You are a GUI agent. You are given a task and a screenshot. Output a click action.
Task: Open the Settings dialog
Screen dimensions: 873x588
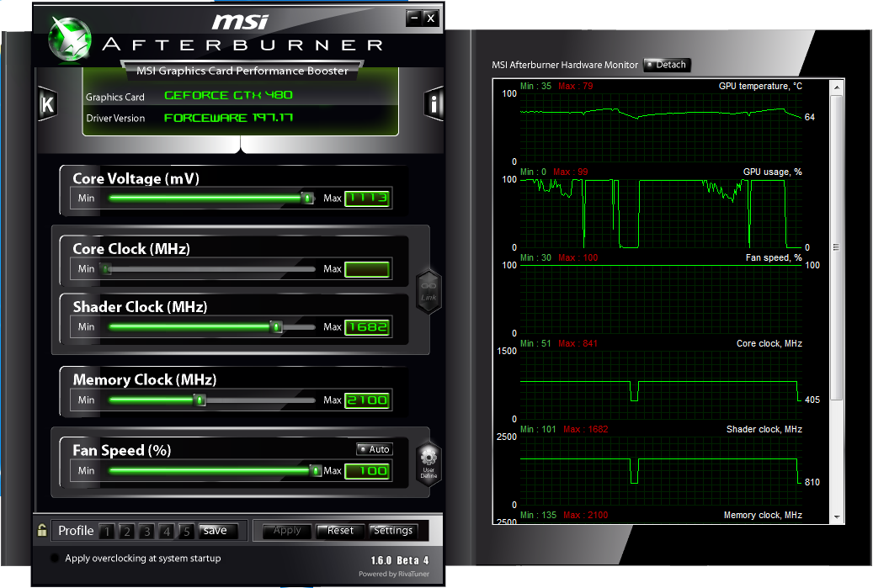(393, 531)
